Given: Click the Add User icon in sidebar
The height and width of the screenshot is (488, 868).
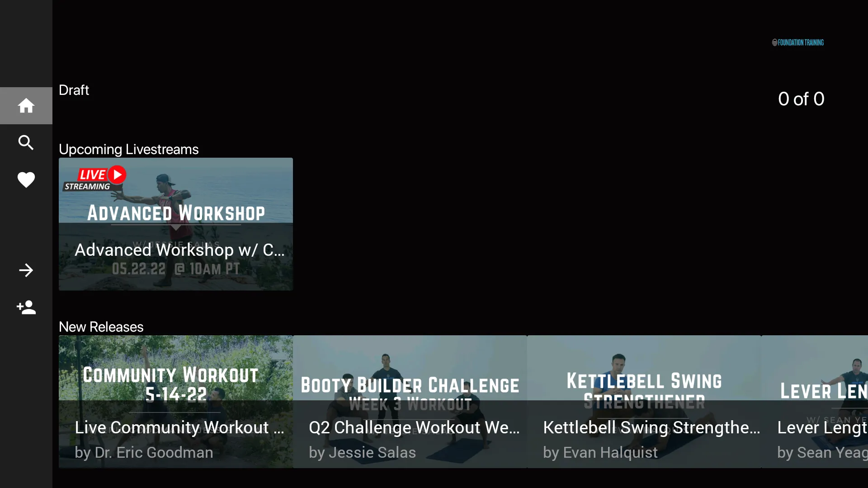Looking at the screenshot, I should [26, 308].
